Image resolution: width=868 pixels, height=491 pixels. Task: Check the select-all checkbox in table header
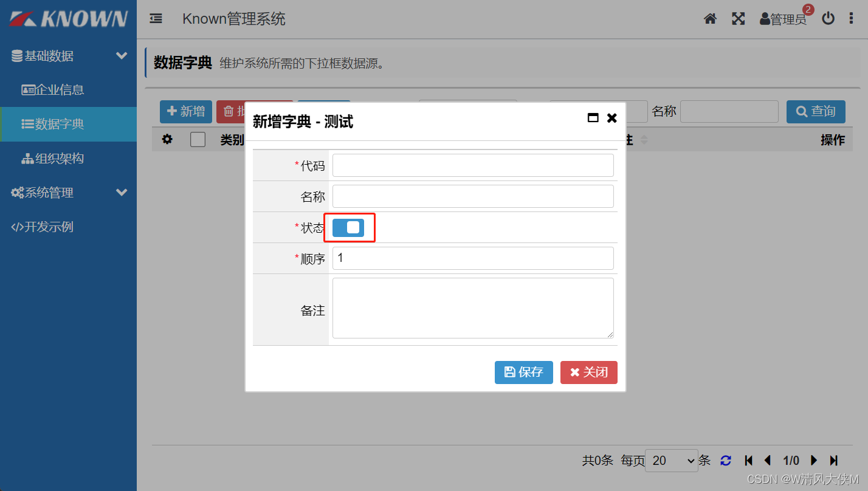[x=198, y=140]
